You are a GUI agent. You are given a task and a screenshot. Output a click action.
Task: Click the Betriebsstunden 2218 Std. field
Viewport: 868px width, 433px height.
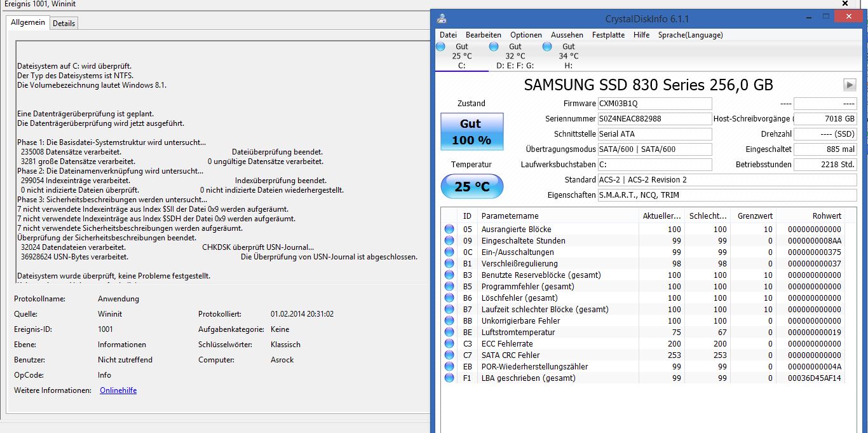tap(825, 165)
